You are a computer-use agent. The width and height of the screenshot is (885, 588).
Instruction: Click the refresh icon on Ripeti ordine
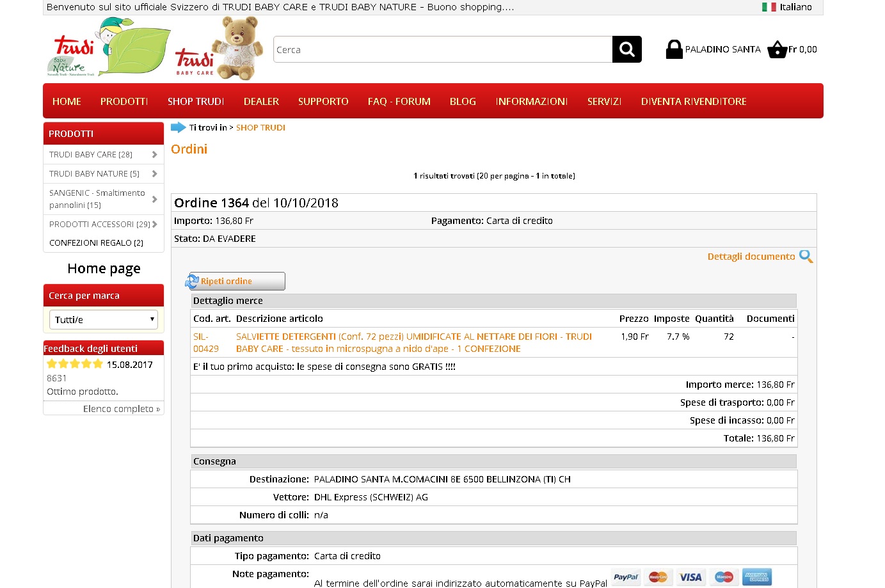[193, 281]
